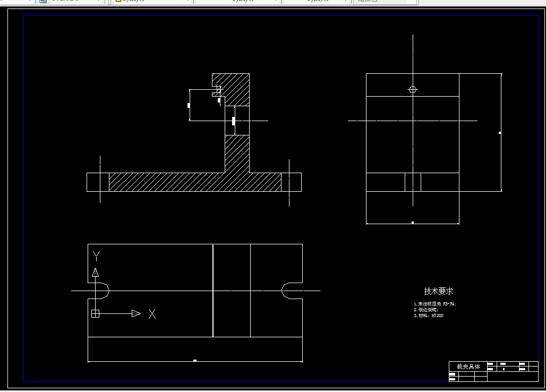Click the bottom dimension grip of top view

pyautogui.click(x=195, y=361)
